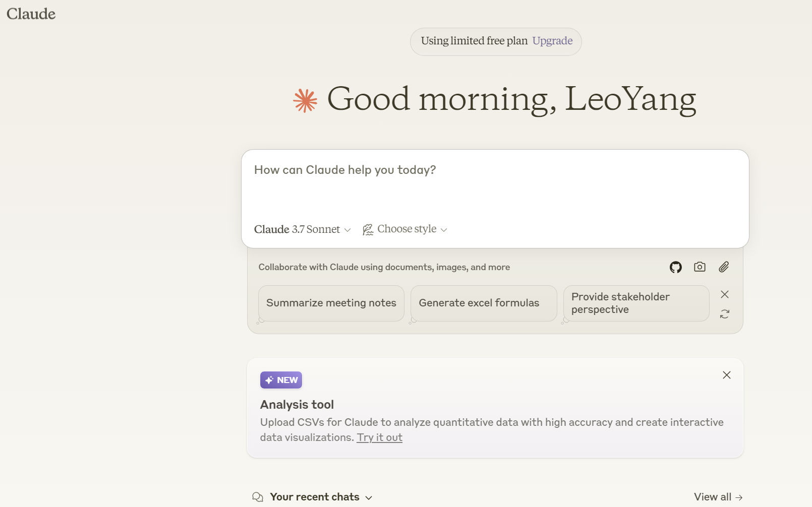Click the GitHub integration icon

click(x=675, y=267)
